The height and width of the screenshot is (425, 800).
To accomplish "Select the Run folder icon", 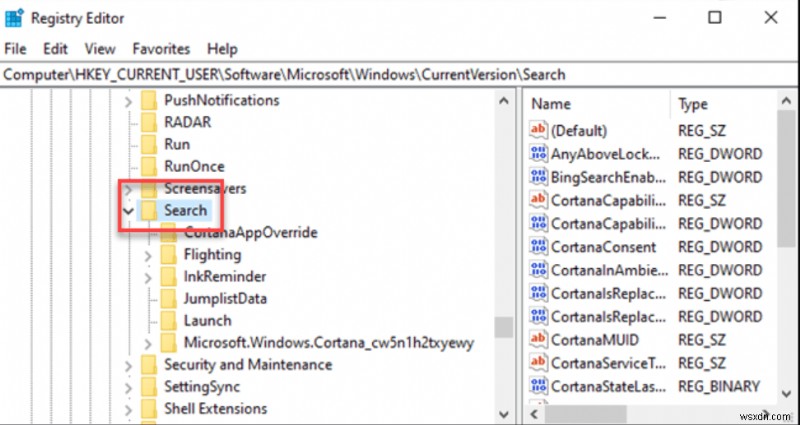I will click(148, 144).
